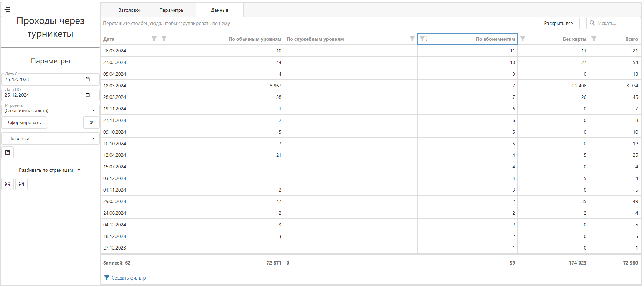Viewport: 644px width, 287px height.
Task: Open filter on the По абонементам column
Action: pyautogui.click(x=422, y=39)
